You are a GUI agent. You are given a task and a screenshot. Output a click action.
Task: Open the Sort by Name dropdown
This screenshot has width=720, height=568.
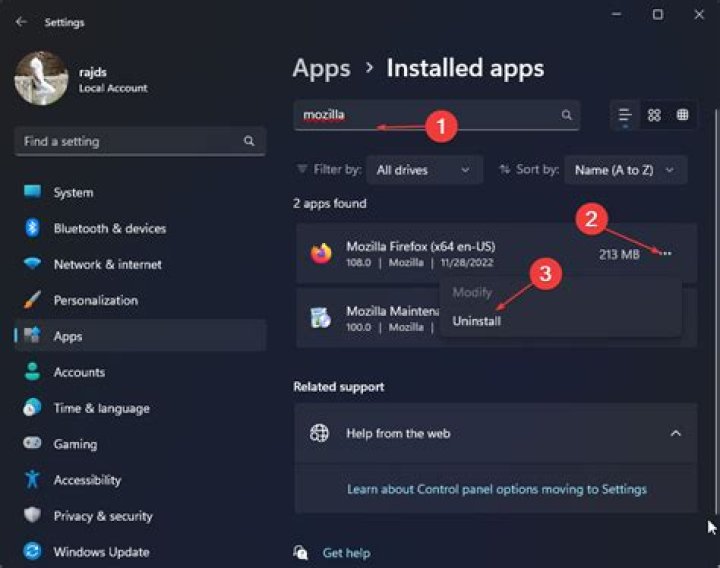tap(625, 170)
